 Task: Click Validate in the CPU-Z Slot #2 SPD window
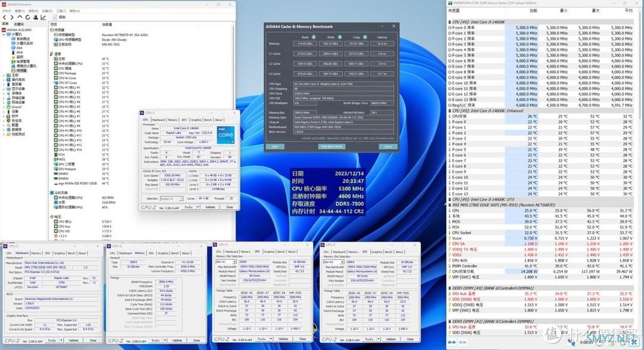[x=391, y=339]
